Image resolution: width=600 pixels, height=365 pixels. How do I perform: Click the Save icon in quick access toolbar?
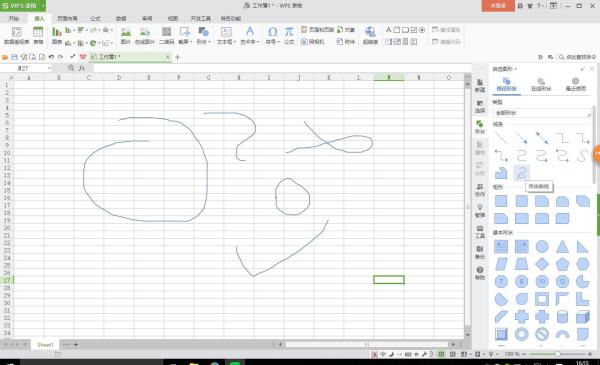click(15, 57)
